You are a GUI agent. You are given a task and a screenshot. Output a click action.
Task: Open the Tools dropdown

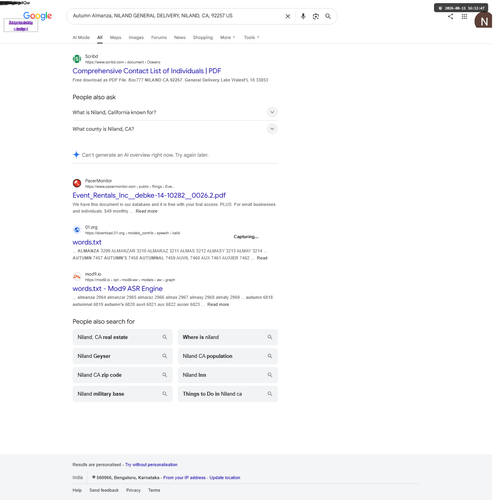click(251, 37)
